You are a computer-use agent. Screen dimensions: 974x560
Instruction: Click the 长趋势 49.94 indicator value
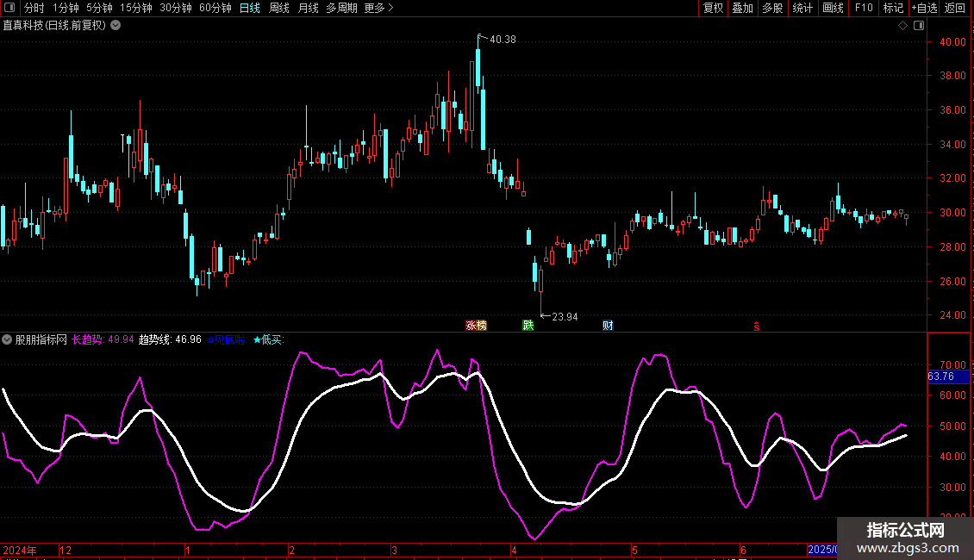(x=103, y=339)
